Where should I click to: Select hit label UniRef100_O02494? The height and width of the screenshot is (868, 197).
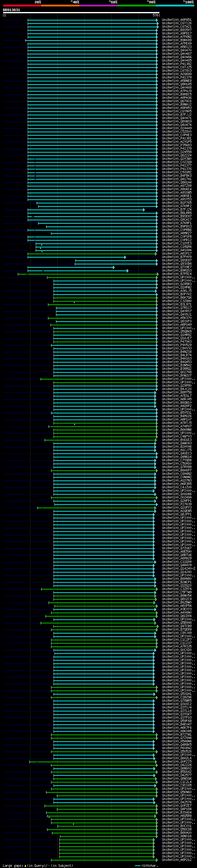[176, 497]
